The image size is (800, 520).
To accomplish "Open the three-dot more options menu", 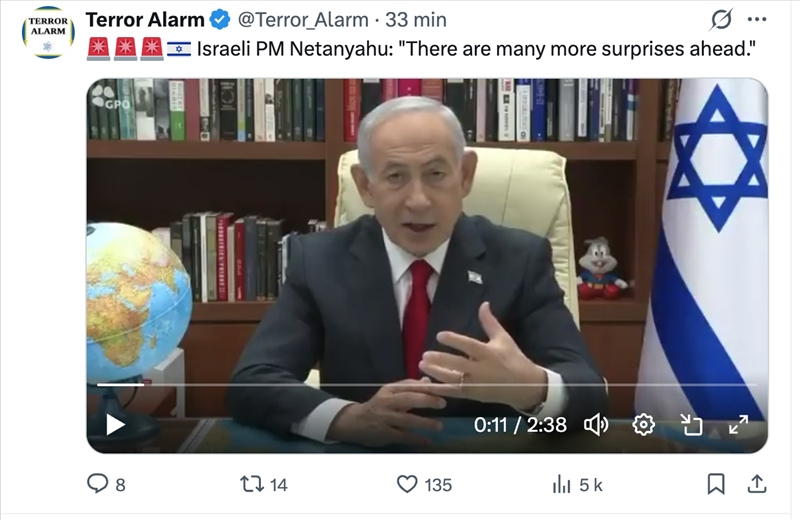I will tap(757, 19).
